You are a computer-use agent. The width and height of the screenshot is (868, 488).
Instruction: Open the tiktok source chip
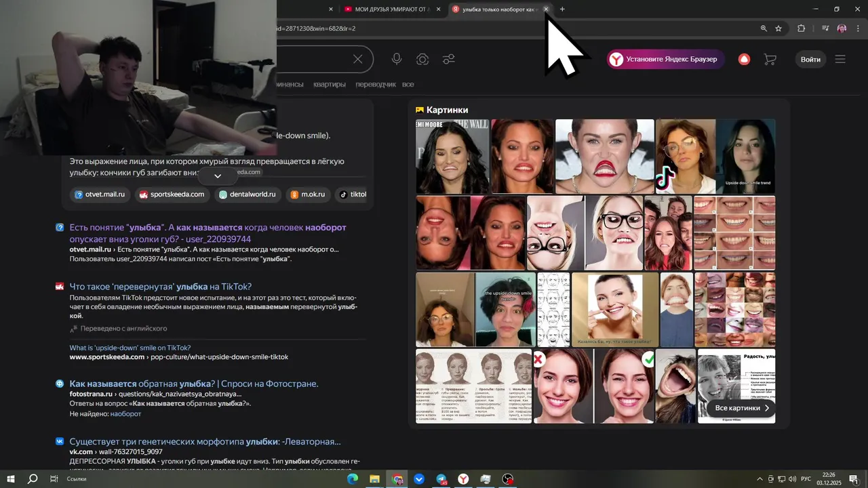click(351, 194)
